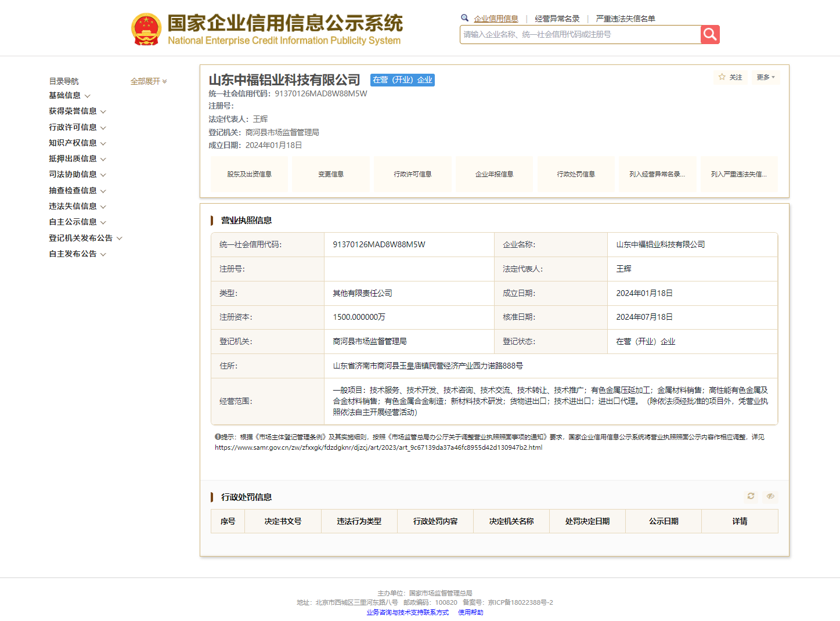Open the 列入严重违法失信 tab
This screenshot has width=840, height=621.
(739, 174)
